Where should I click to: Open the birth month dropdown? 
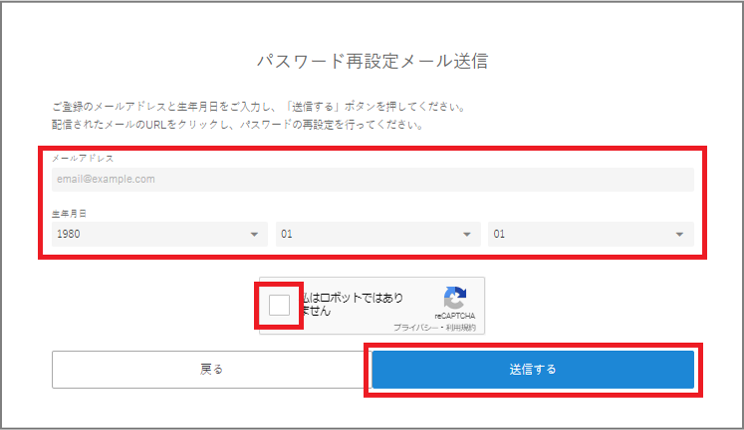click(x=378, y=234)
